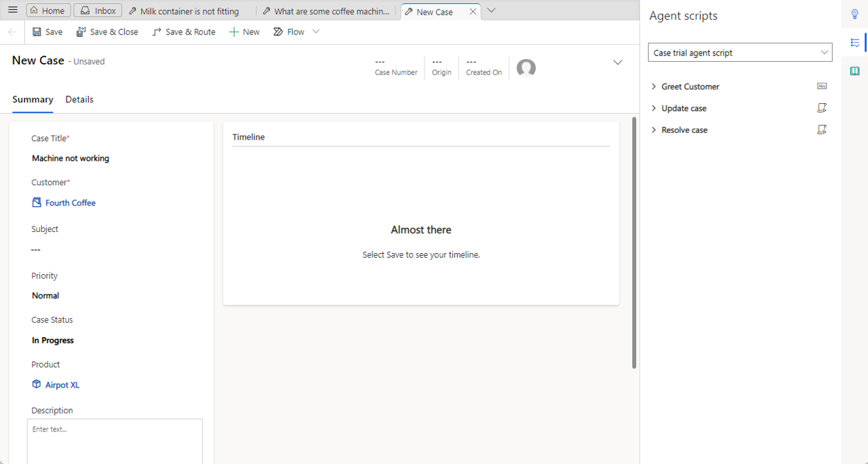Open the Fourth Coffee customer link

pyautogui.click(x=70, y=202)
